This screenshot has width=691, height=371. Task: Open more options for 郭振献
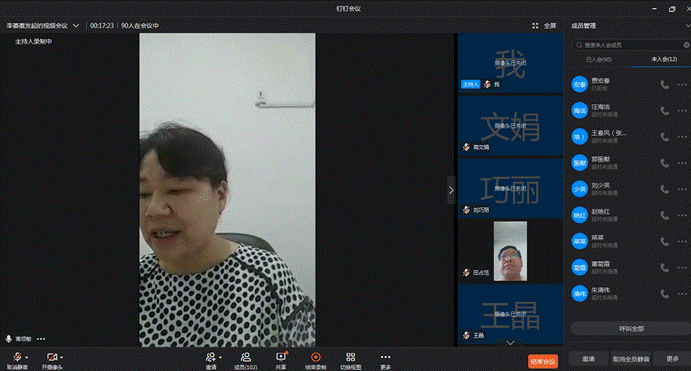tap(682, 163)
